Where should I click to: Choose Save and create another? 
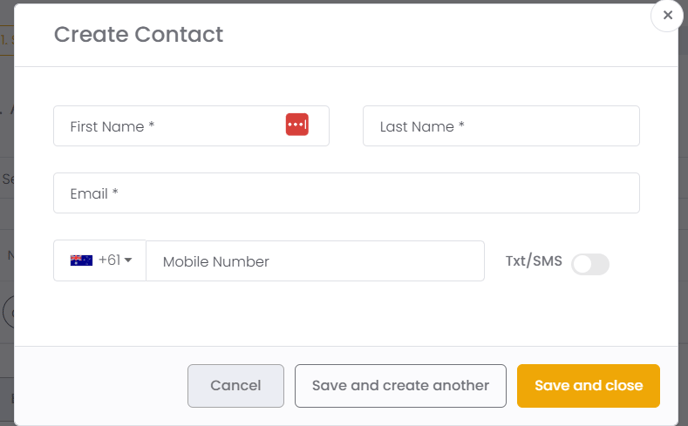click(401, 386)
